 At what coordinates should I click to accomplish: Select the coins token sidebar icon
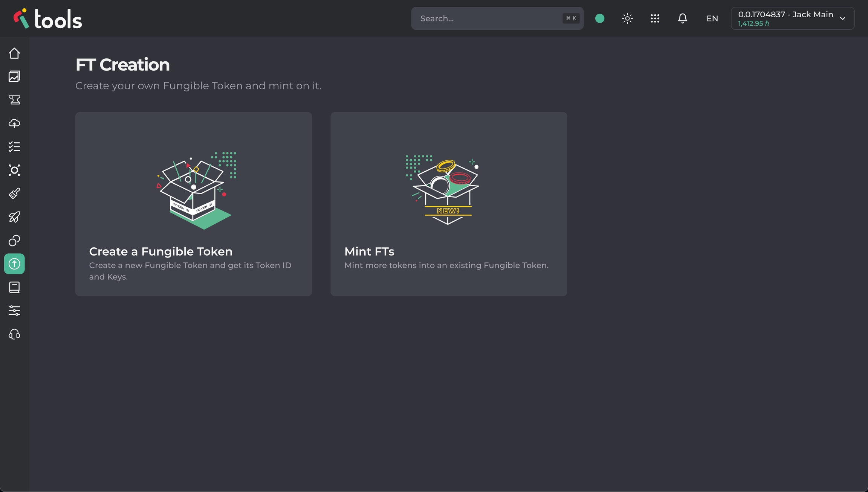pyautogui.click(x=14, y=241)
